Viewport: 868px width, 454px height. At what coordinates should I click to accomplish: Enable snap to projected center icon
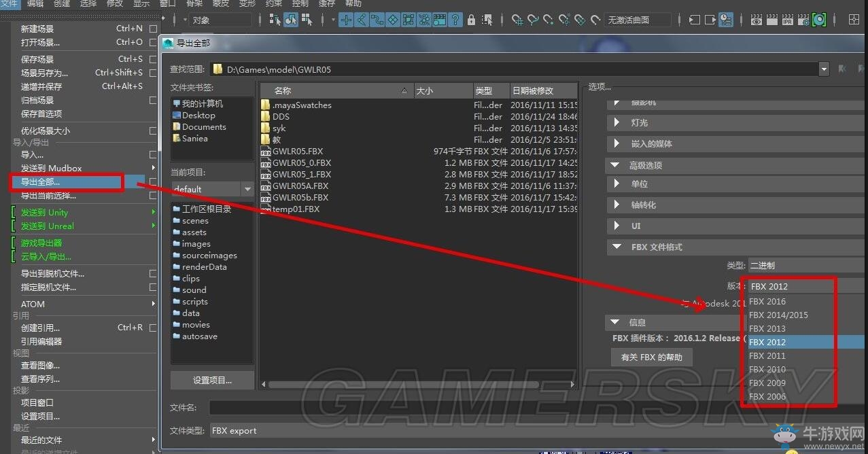[x=564, y=20]
